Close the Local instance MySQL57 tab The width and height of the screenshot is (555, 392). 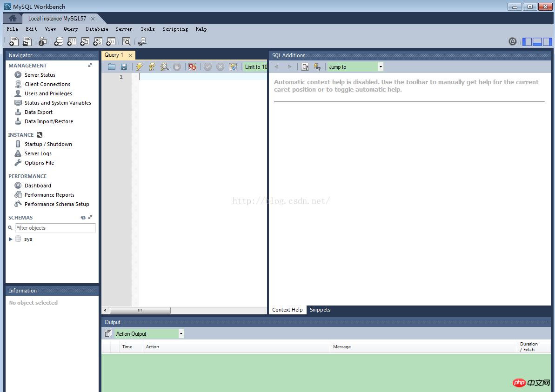click(x=93, y=19)
